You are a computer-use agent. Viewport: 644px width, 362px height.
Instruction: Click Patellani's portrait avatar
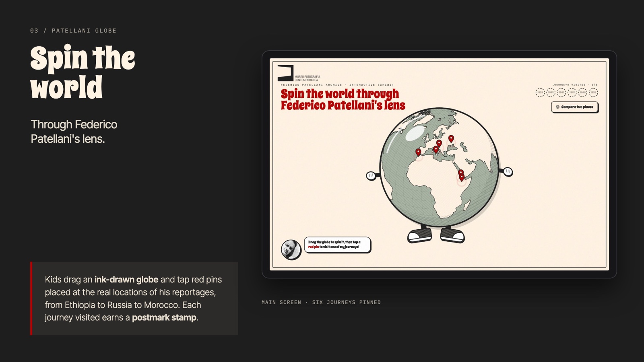291,249
